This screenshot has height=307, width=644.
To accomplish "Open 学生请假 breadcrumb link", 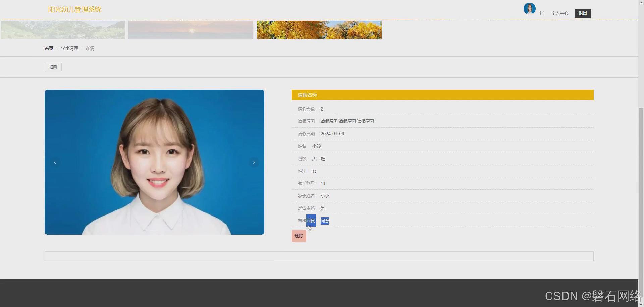I will [69, 48].
